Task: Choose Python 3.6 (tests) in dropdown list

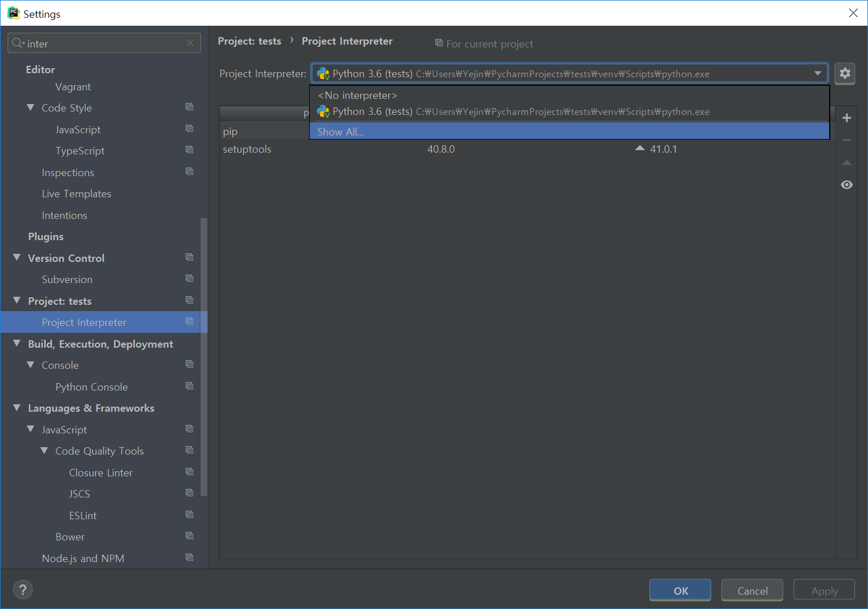Action: click(569, 112)
